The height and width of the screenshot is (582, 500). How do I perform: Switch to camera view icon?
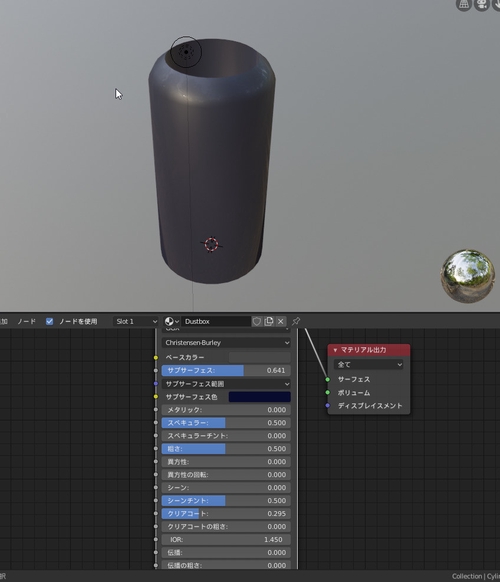tap(481, 4)
